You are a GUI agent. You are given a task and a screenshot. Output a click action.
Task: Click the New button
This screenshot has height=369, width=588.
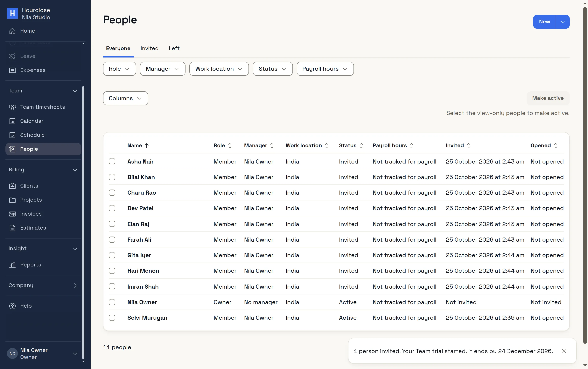tap(544, 22)
